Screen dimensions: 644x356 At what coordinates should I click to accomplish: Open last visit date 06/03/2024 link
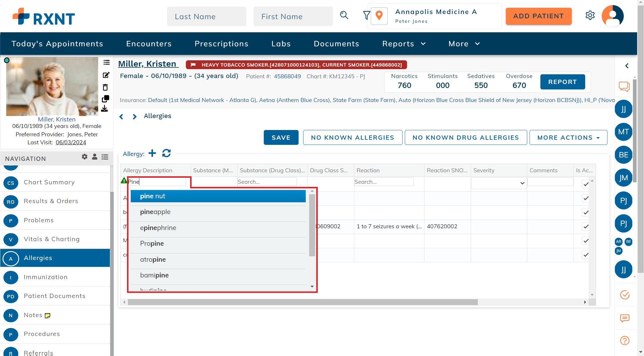[x=71, y=142]
